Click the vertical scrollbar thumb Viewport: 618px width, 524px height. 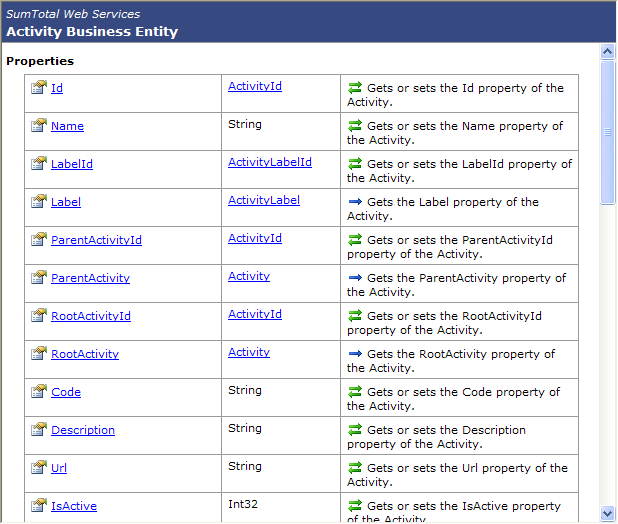click(608, 132)
